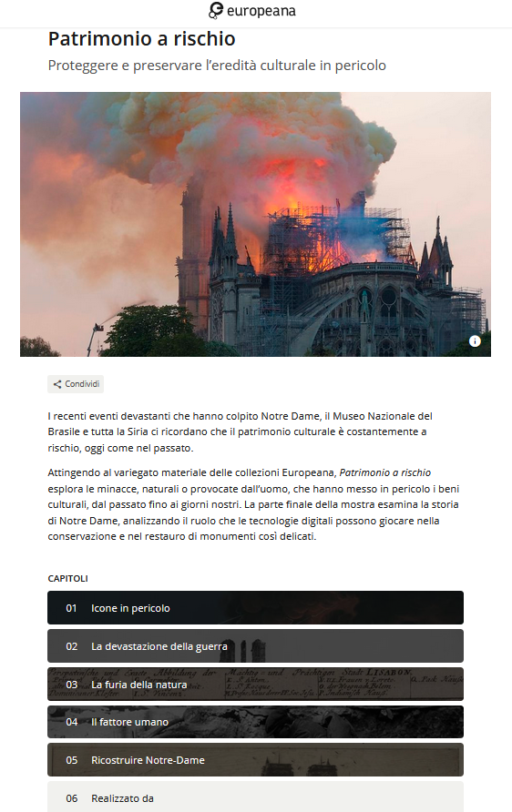This screenshot has height=812, width=512.
Task: Click the Europeana logo icon
Action: 216,10
